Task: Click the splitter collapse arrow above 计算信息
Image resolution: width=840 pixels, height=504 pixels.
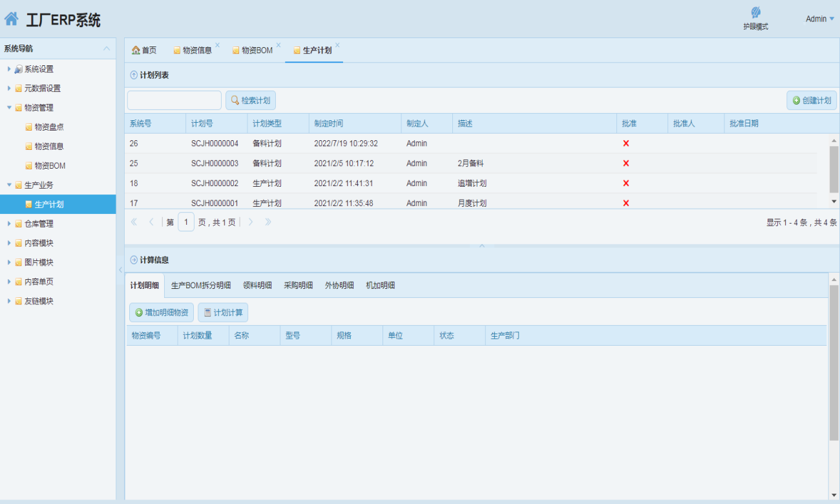Action: [481, 246]
